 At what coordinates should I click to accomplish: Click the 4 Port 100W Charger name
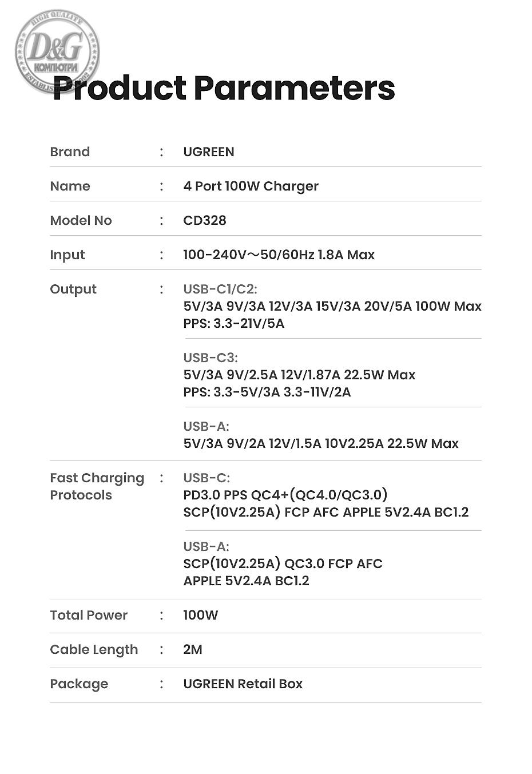pos(251,186)
